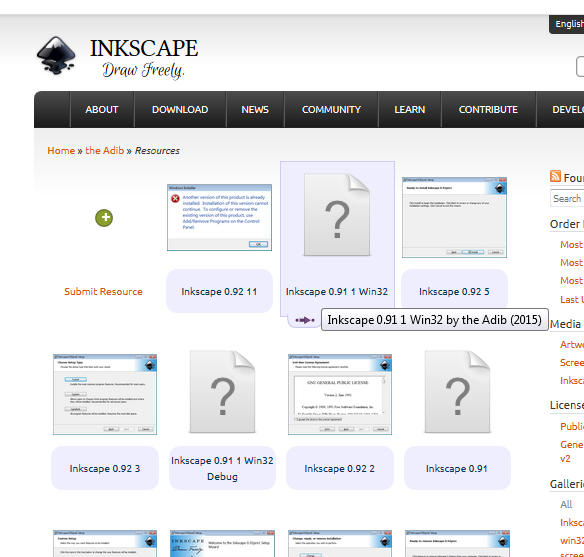Click the Artwork media link in sidebar
This screenshot has height=557, width=584.
coord(572,344)
